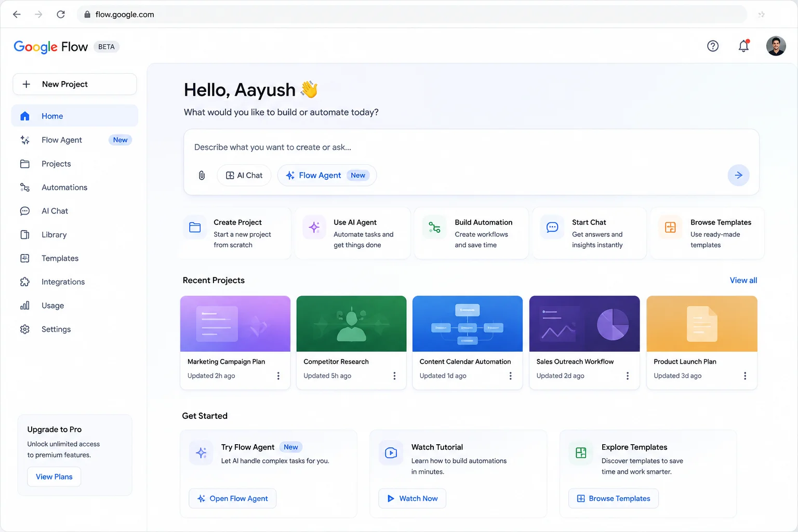Click the New Project button
Screen dimensions: 798x532
[75, 84]
